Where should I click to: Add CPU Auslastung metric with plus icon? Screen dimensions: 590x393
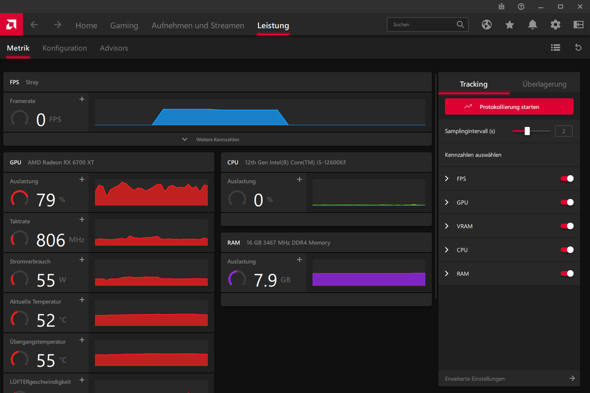point(299,180)
